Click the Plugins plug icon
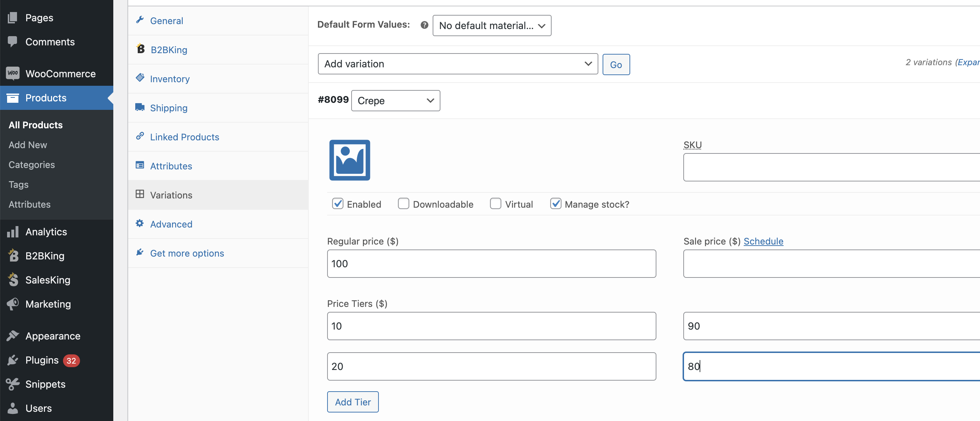980x421 pixels. pyautogui.click(x=12, y=360)
